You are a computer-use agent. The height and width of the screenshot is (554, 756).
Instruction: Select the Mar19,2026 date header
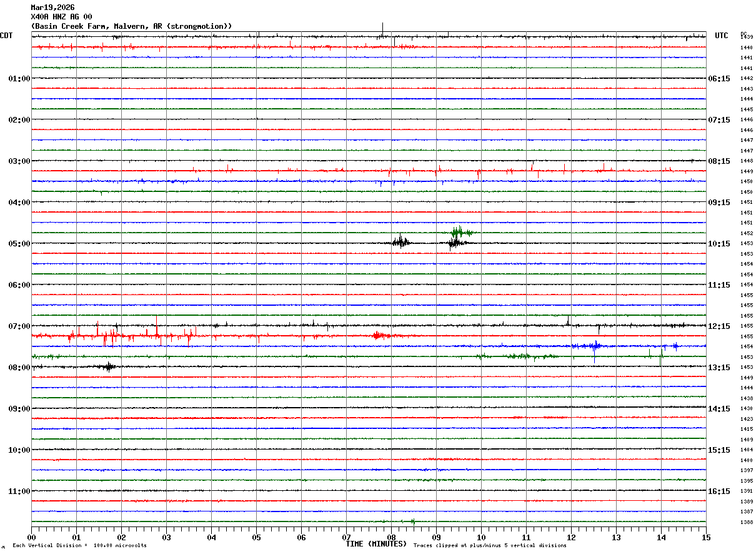click(x=52, y=8)
